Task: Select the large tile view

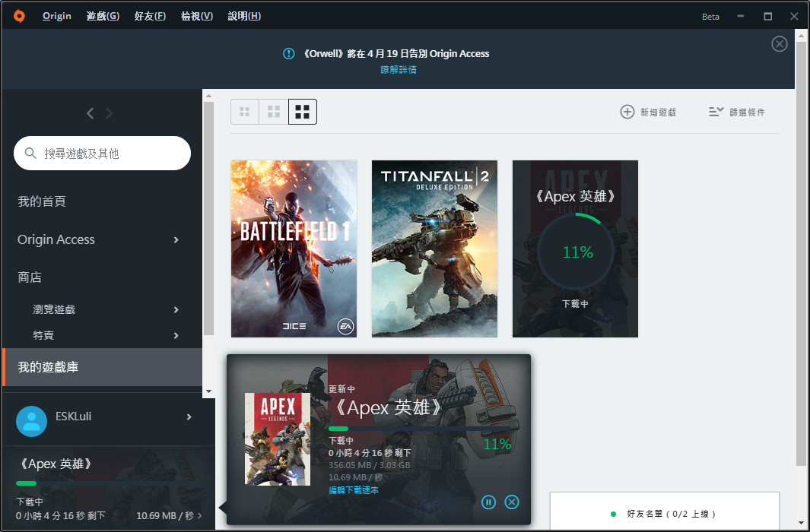Action: point(302,112)
